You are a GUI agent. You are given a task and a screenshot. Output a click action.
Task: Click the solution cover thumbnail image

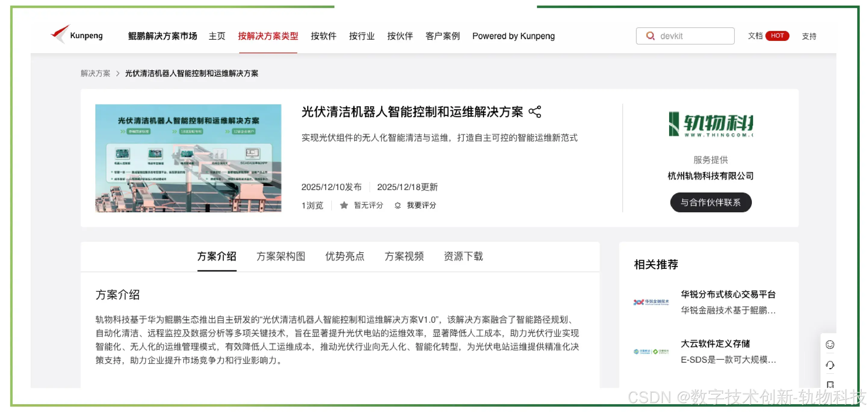[188, 158]
